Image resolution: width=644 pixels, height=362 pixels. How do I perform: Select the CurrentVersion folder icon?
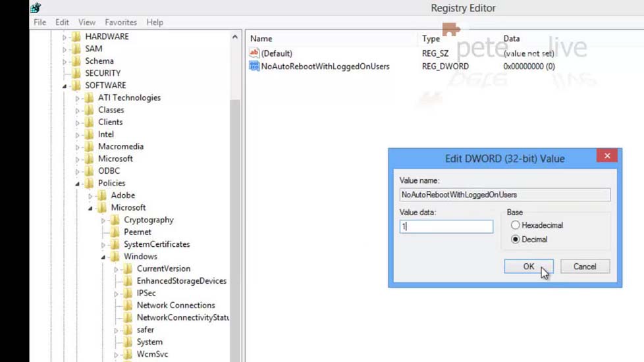(x=128, y=269)
